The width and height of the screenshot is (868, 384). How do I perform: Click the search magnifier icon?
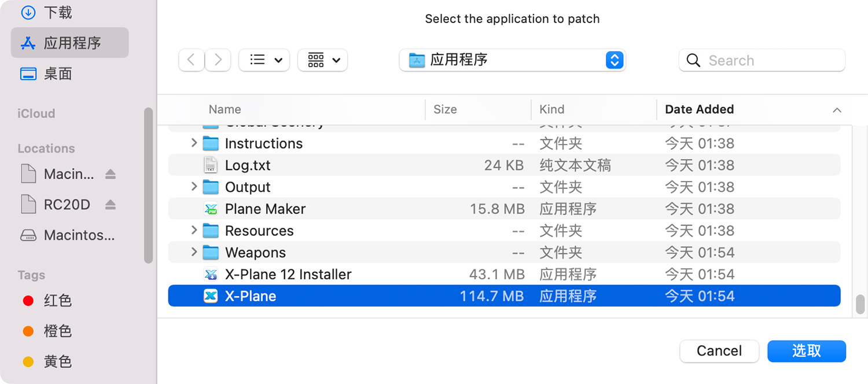tap(693, 60)
